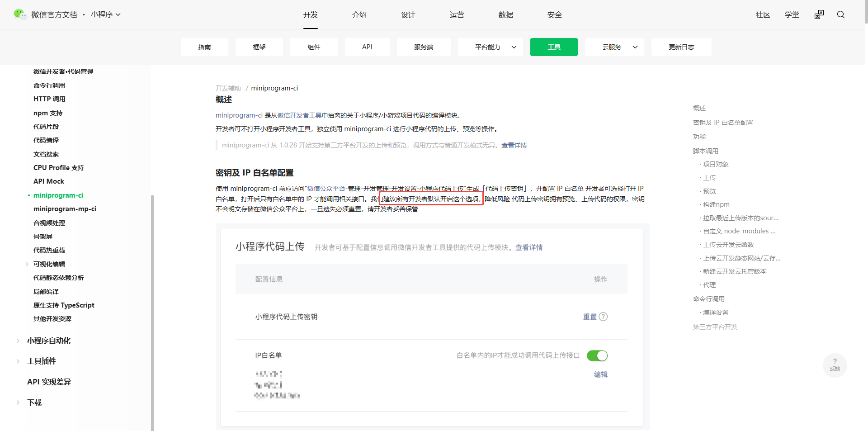Open API Mock in sidebar
Screen dimensions: 868x431
(49, 181)
